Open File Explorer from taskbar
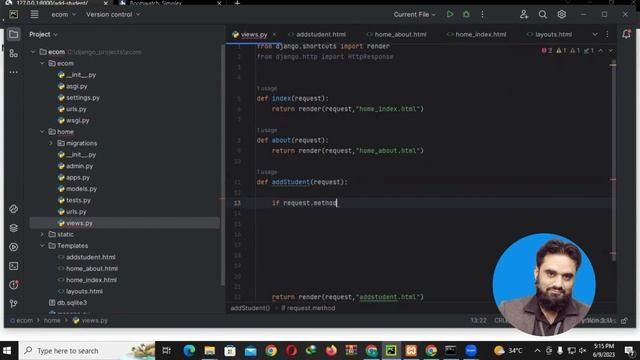Viewport: 640px width, 360px height. (x=210, y=350)
